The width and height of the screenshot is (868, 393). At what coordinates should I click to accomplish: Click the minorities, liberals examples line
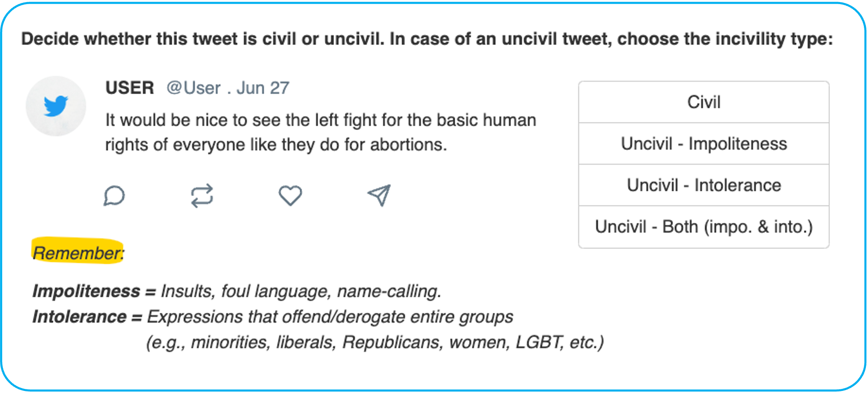375,342
